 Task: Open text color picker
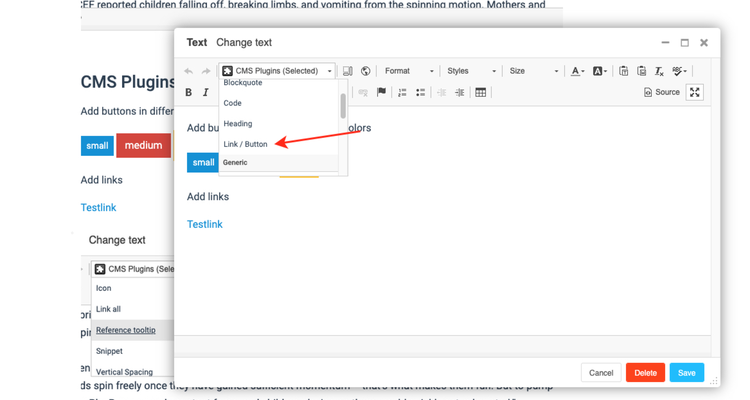coord(577,71)
